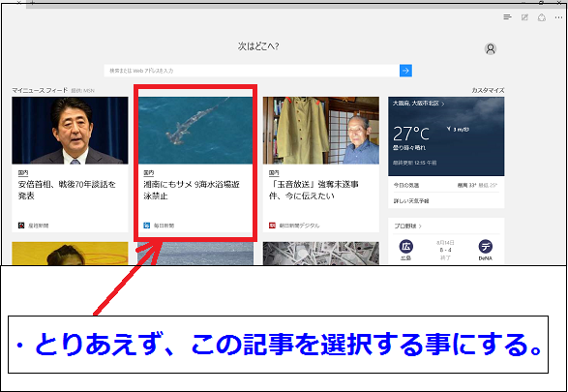Image resolution: width=568 pixels, height=392 pixels.
Task: Open the prime minister speech photo thumbnail
Action: coord(70,131)
